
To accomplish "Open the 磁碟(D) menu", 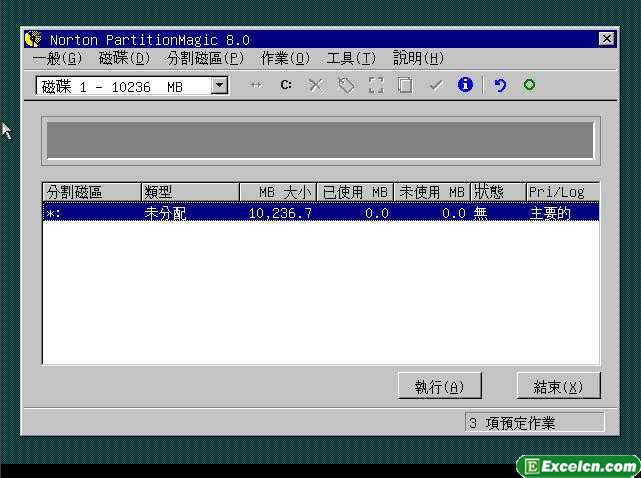I will [x=124, y=59].
